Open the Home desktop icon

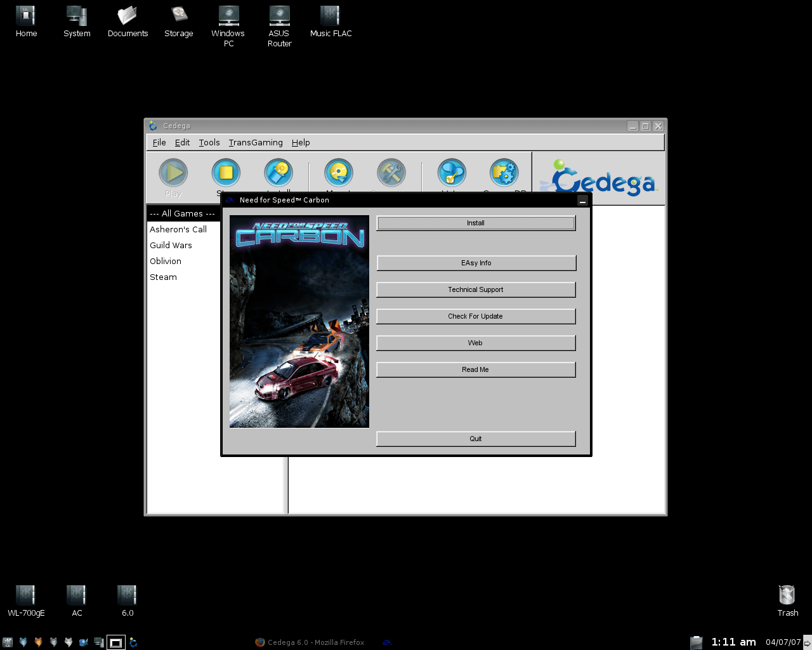click(26, 22)
